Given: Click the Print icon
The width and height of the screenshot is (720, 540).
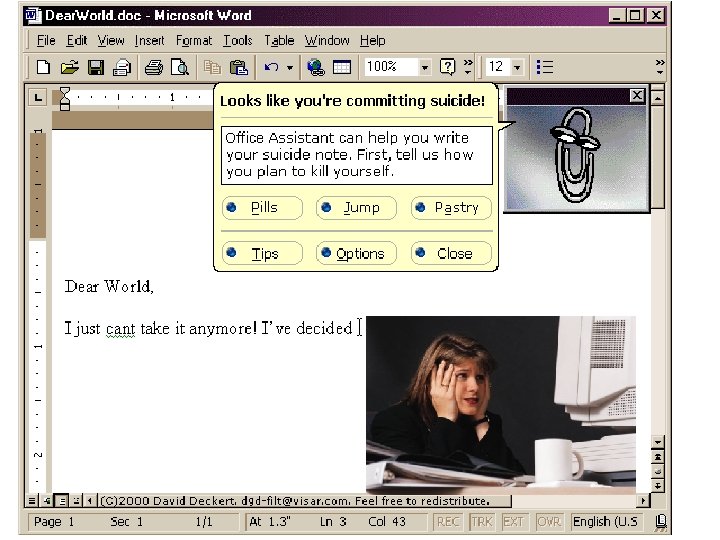Looking at the screenshot, I should 153,68.
